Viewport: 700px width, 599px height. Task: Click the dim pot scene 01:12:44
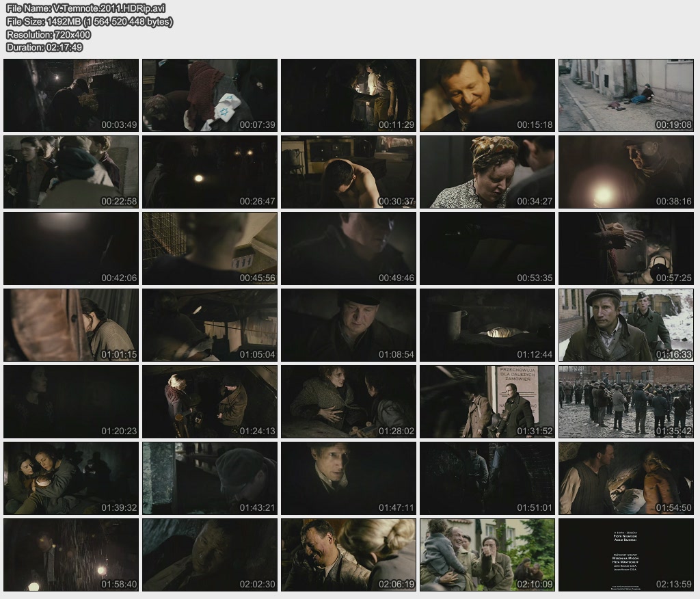pyautogui.click(x=487, y=325)
